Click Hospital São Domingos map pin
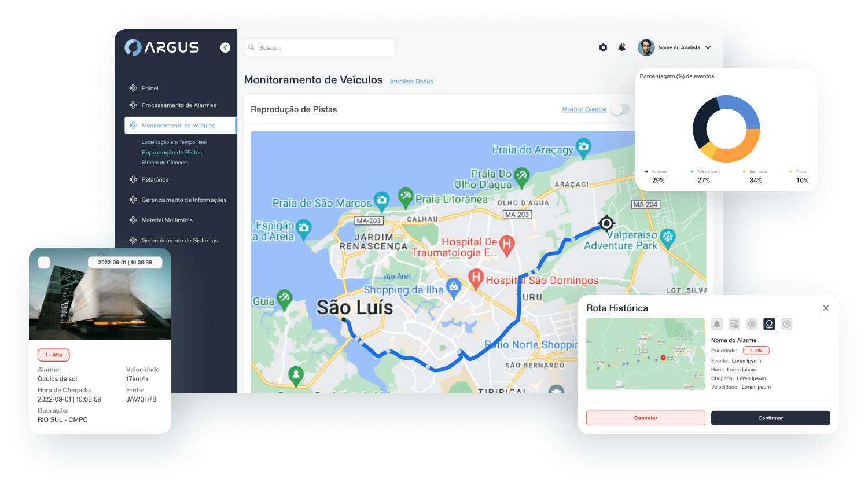The width and height of the screenshot is (868, 486). pos(476,279)
